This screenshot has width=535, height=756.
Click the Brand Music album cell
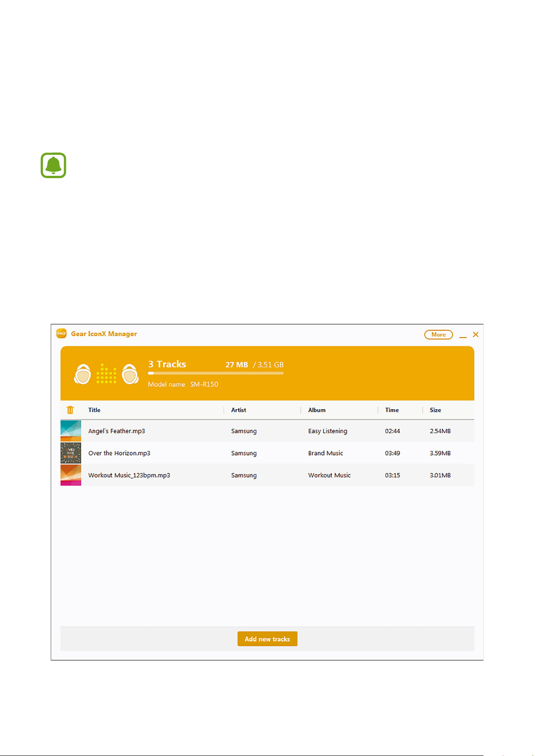(325, 453)
